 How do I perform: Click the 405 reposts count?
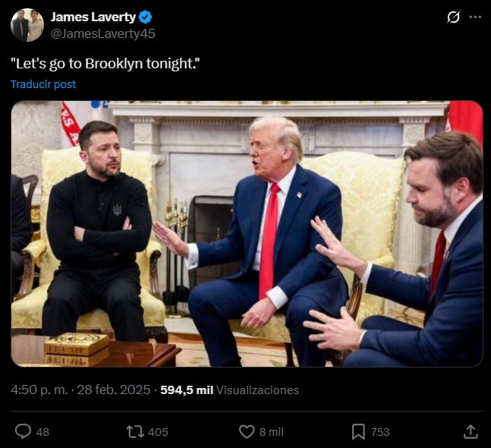[x=158, y=432]
